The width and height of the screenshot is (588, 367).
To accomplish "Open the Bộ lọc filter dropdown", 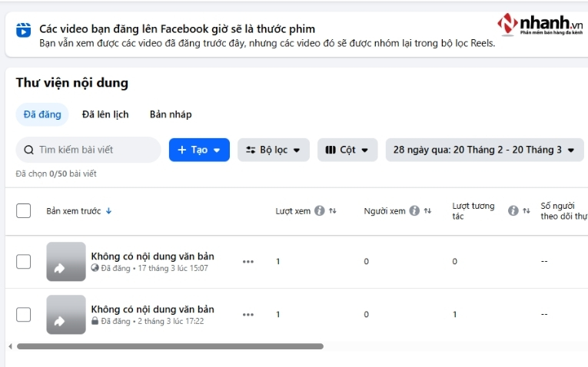I will [x=274, y=150].
